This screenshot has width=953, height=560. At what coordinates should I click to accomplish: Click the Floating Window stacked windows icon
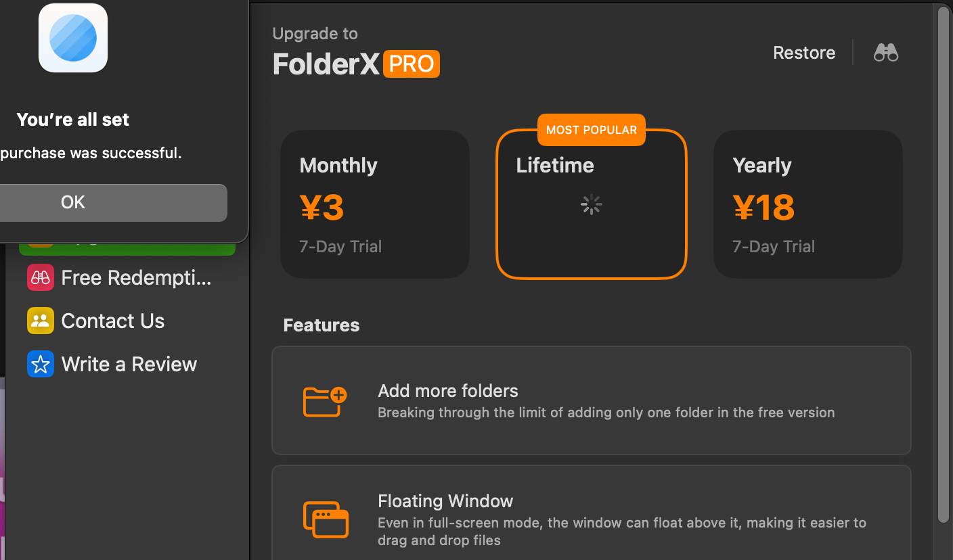[326, 519]
